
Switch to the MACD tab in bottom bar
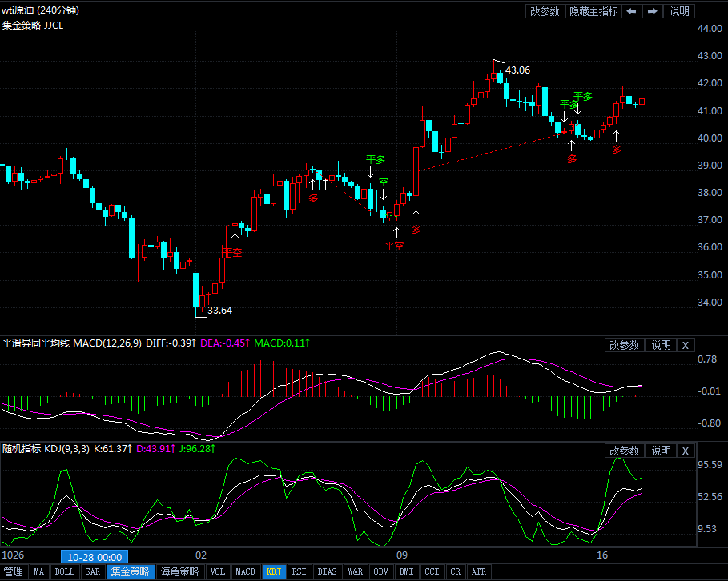point(245,571)
